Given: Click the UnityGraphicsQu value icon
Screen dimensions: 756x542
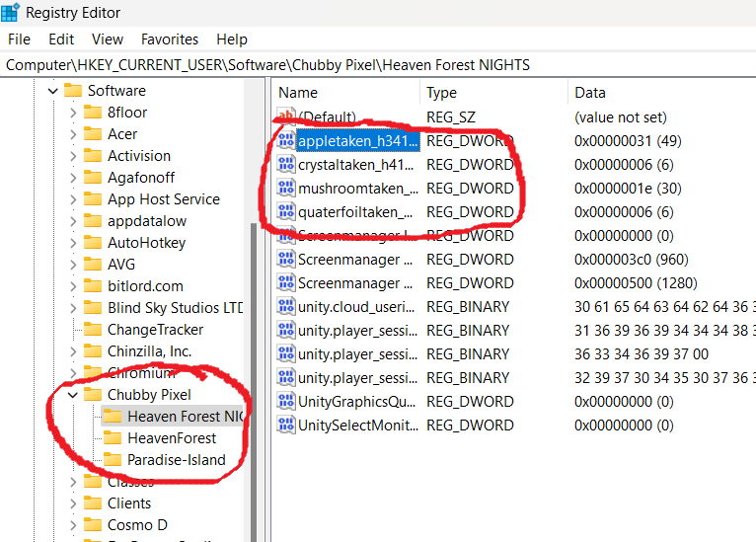Looking at the screenshot, I should click(286, 401).
